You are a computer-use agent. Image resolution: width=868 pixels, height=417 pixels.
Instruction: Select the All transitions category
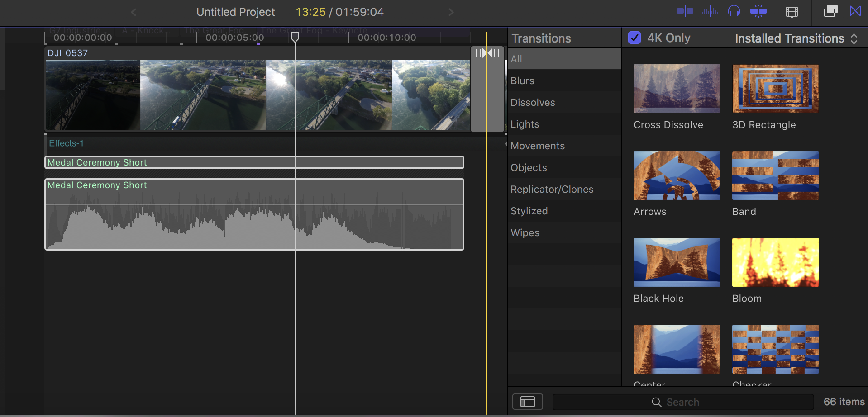(x=564, y=59)
